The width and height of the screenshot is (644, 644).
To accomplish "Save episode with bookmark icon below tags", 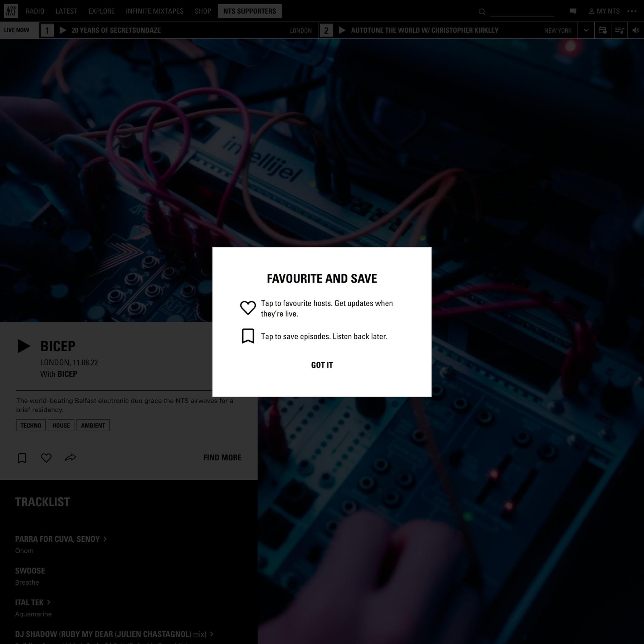I will coord(22,458).
